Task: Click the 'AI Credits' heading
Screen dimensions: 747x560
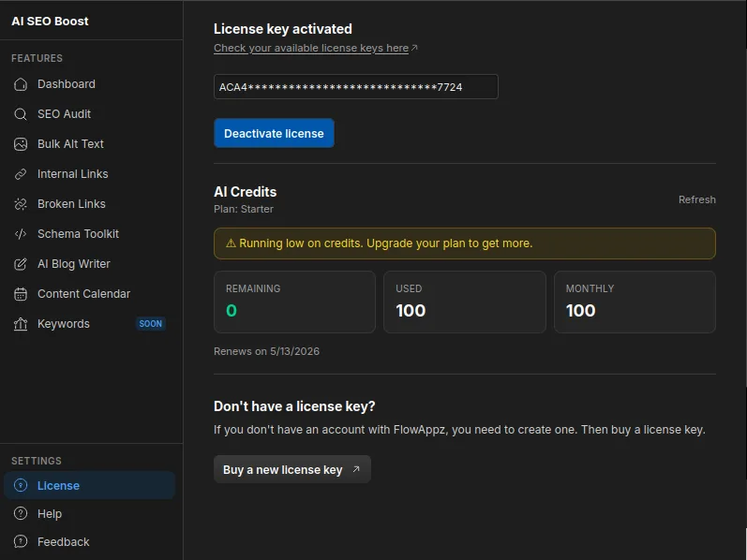Action: click(x=245, y=192)
